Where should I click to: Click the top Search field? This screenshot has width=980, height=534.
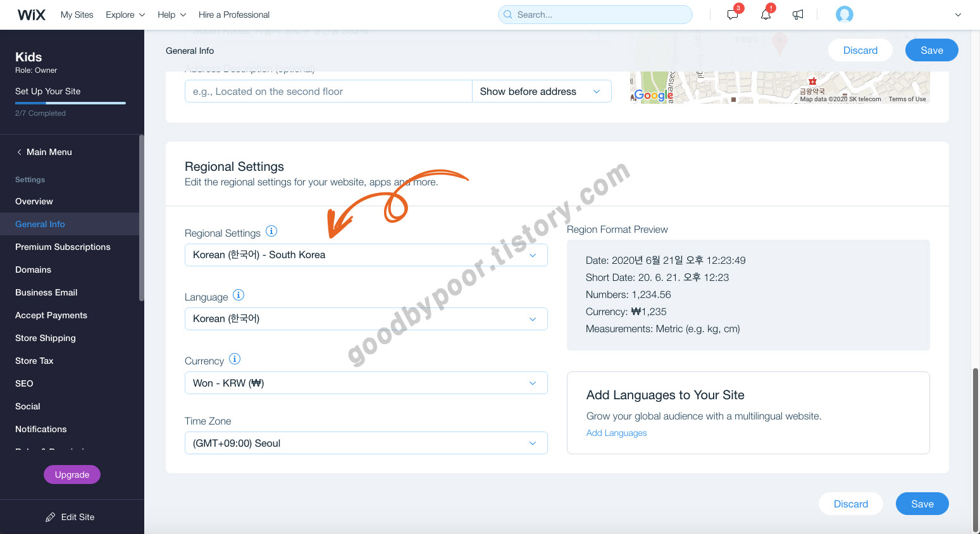[595, 15]
